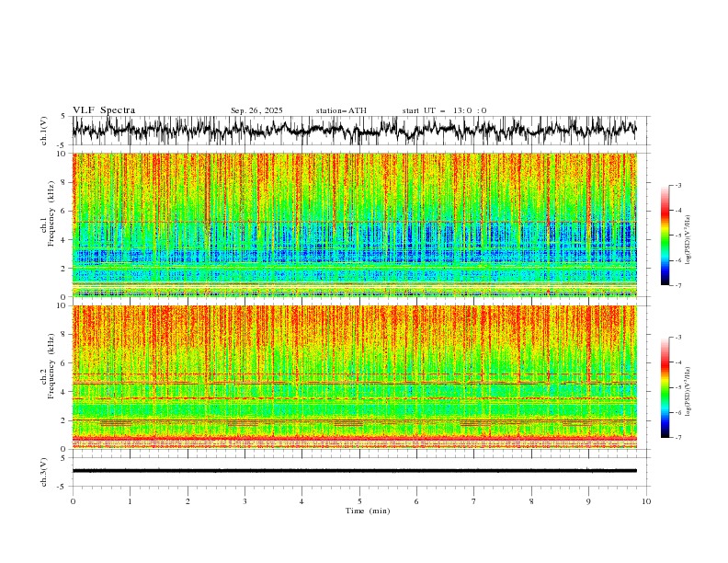The height and width of the screenshot is (563, 728).
Task: Click the ch.1(V) axis label
Action: 44,131
